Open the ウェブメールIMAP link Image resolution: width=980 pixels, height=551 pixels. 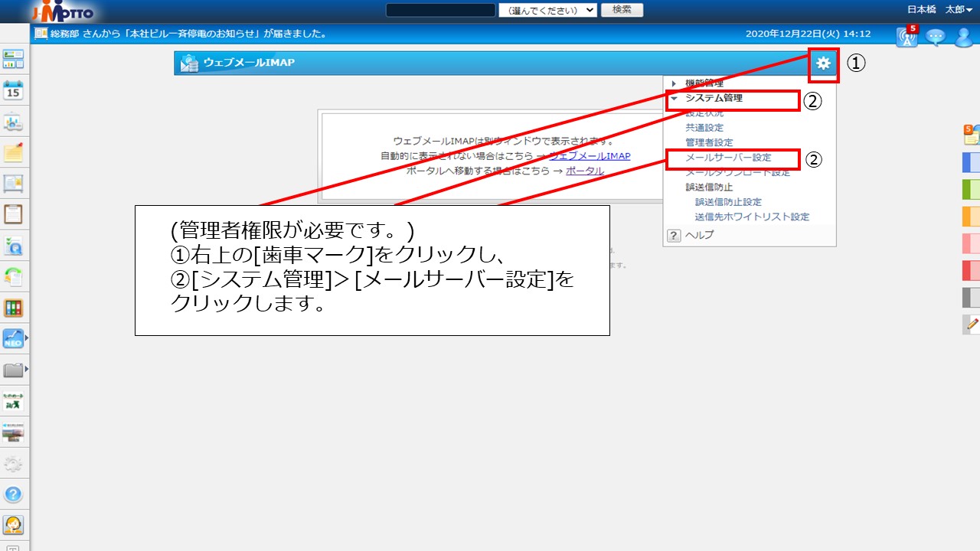590,156
